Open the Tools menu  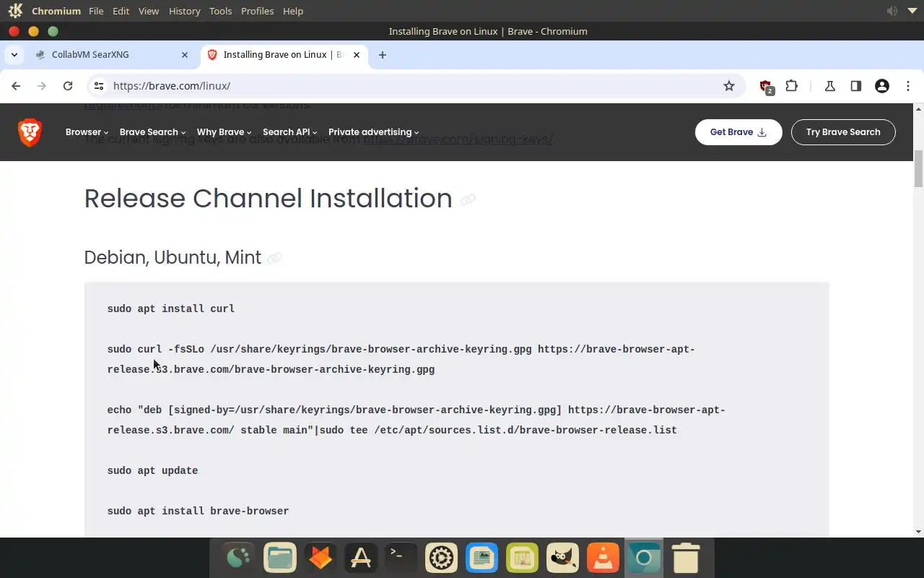coord(220,11)
